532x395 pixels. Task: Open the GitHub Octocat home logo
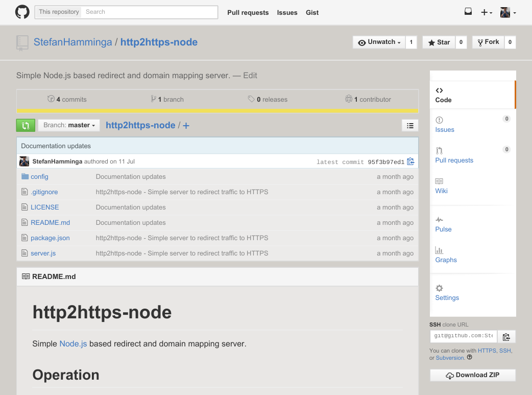click(21, 12)
